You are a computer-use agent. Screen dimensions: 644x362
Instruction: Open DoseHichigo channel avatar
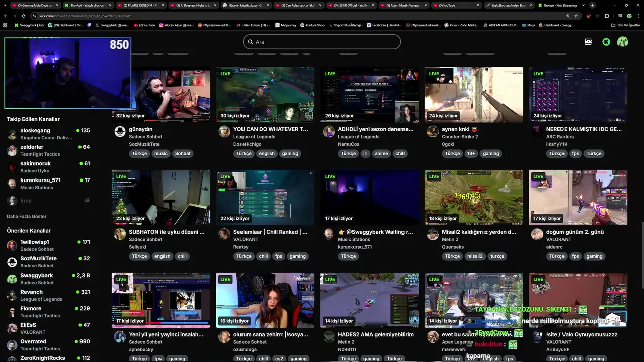224,132
